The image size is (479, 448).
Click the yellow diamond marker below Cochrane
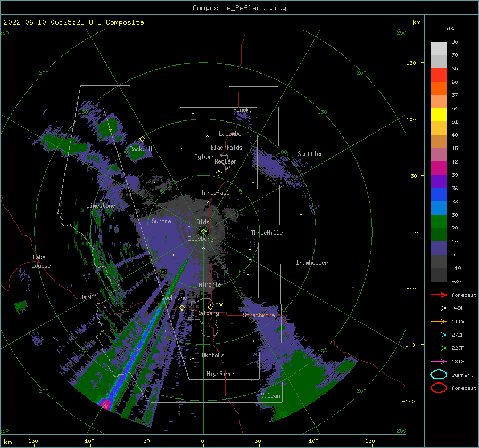tap(183, 307)
